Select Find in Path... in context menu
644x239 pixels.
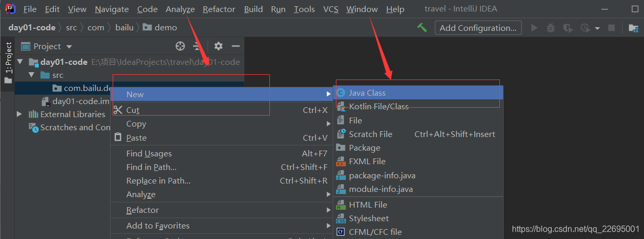pyautogui.click(x=221, y=167)
